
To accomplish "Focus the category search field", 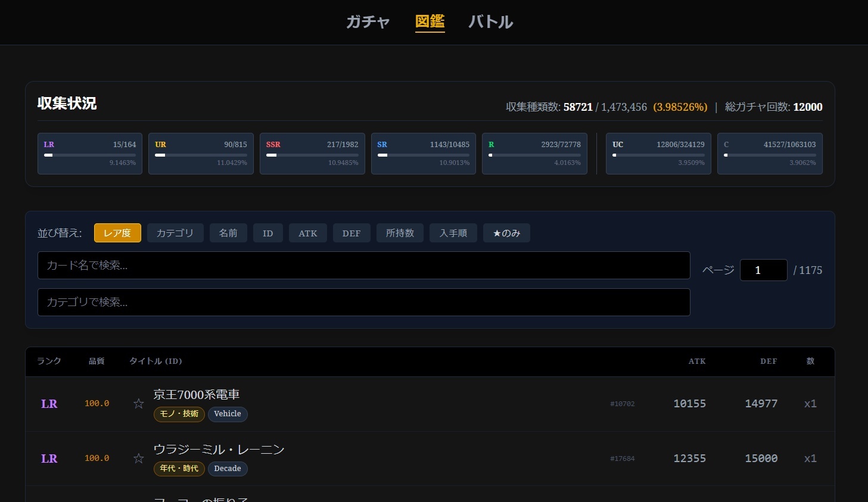I will pyautogui.click(x=363, y=303).
